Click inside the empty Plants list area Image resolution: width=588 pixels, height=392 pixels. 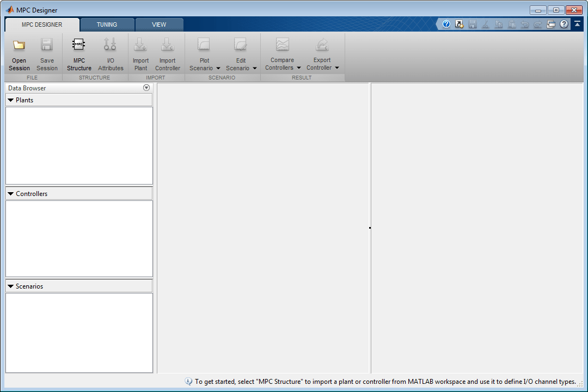pos(79,145)
